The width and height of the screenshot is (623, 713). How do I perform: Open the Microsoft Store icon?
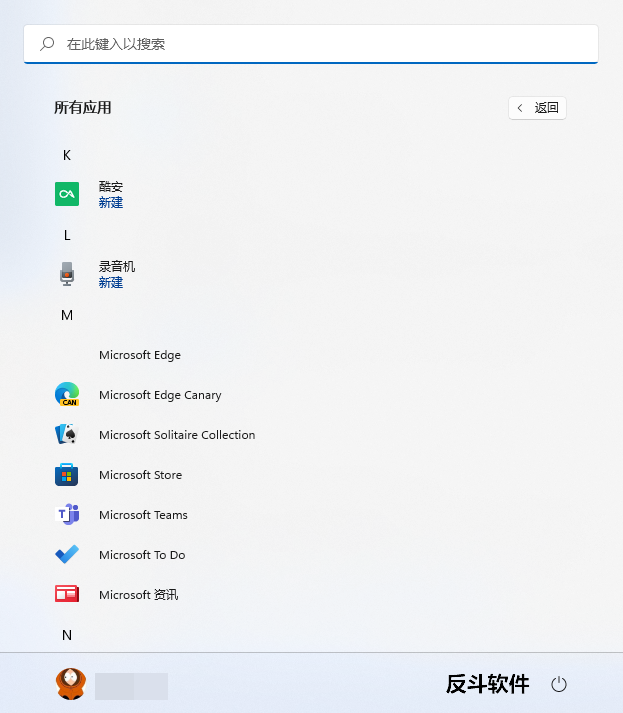point(67,475)
